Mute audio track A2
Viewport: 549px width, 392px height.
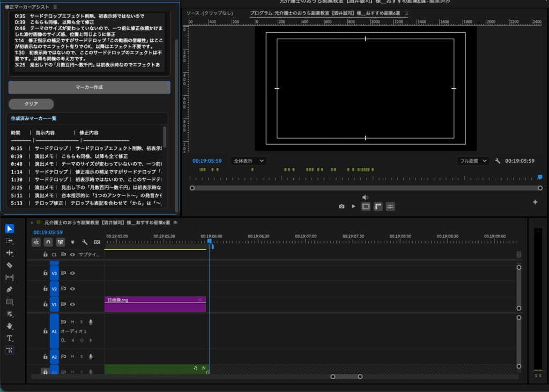click(x=72, y=356)
